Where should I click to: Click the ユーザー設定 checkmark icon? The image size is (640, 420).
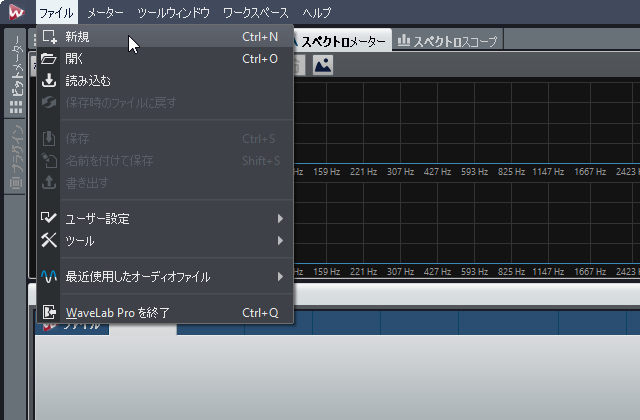click(49, 218)
